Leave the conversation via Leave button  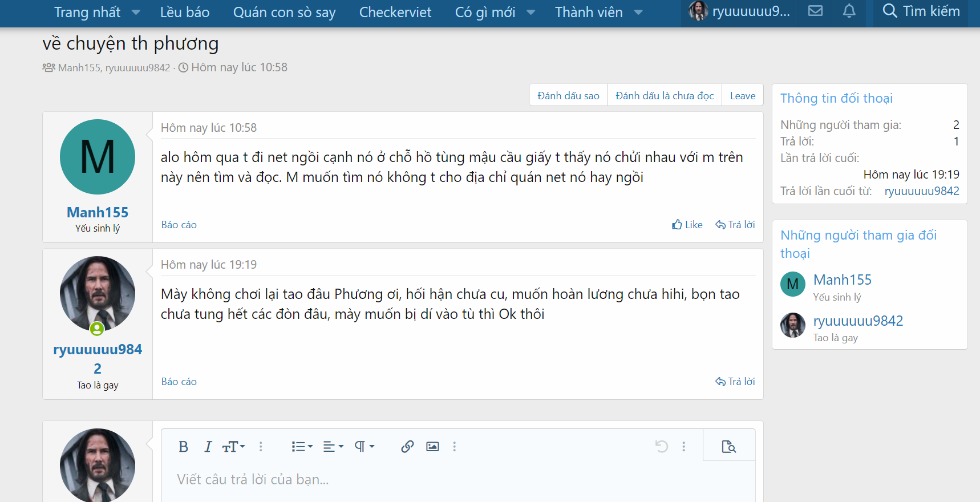tap(743, 96)
